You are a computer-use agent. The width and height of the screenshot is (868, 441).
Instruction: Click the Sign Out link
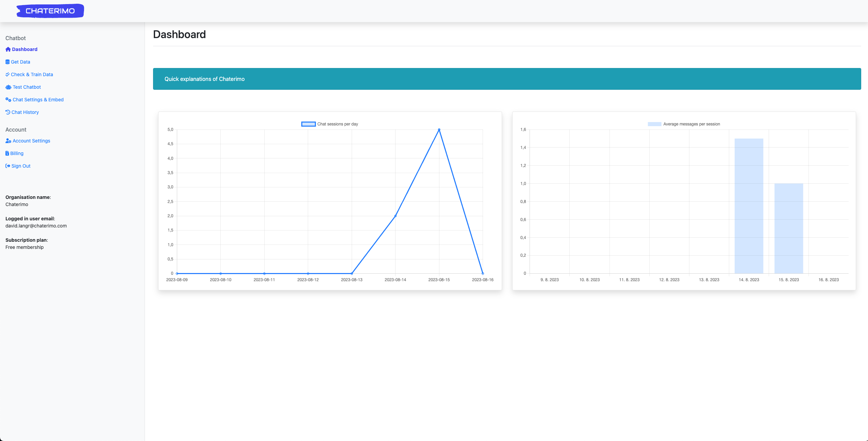click(21, 166)
